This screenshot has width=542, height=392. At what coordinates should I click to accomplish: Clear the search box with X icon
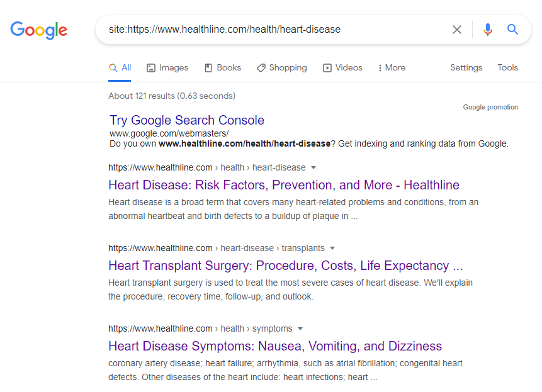click(x=457, y=30)
